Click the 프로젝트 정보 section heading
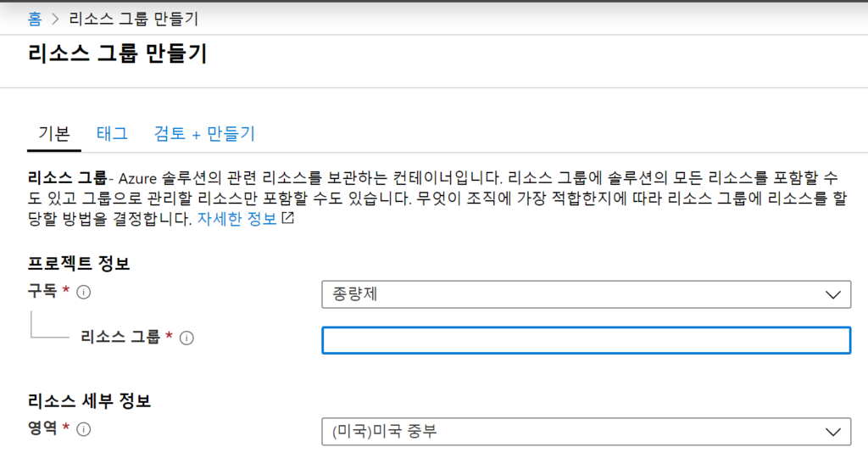Screen dimensions: 868x464 click(79, 263)
